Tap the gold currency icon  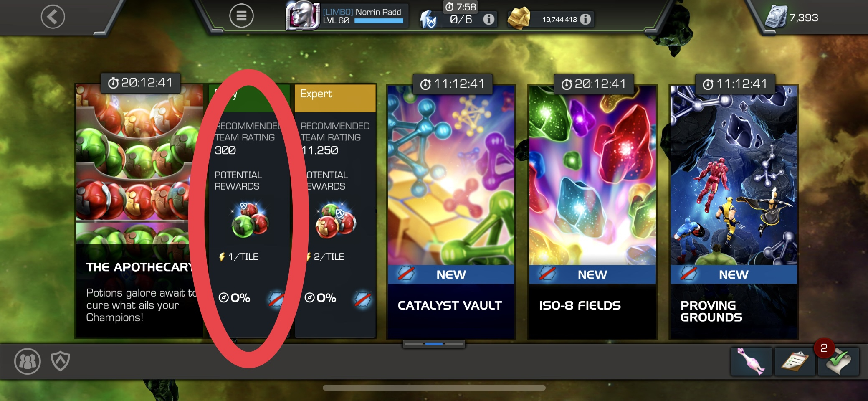[519, 18]
